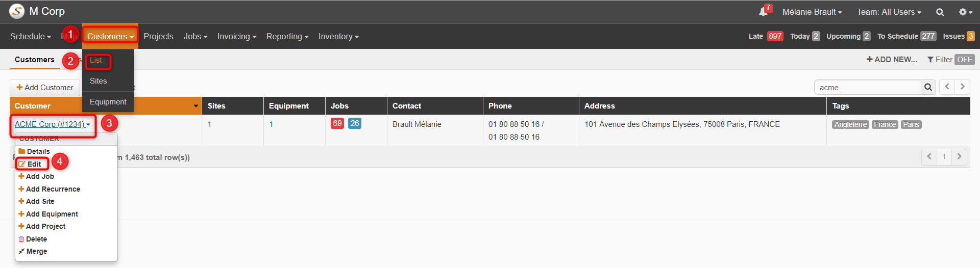Expand the Reporting menu

[287, 36]
